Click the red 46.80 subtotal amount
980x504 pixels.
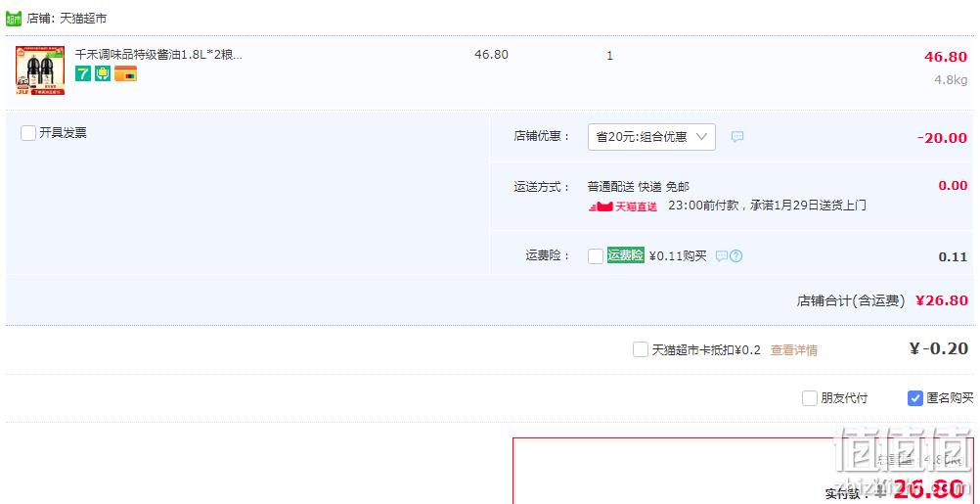946,57
